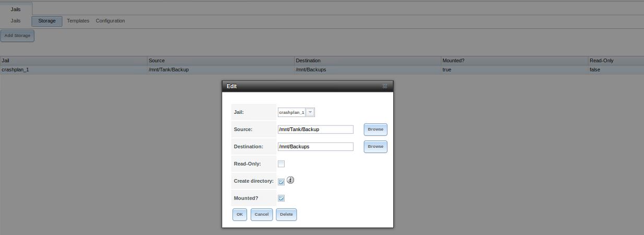Open the Jails sub-tab
The width and height of the screenshot is (644, 235).
[x=16, y=21]
